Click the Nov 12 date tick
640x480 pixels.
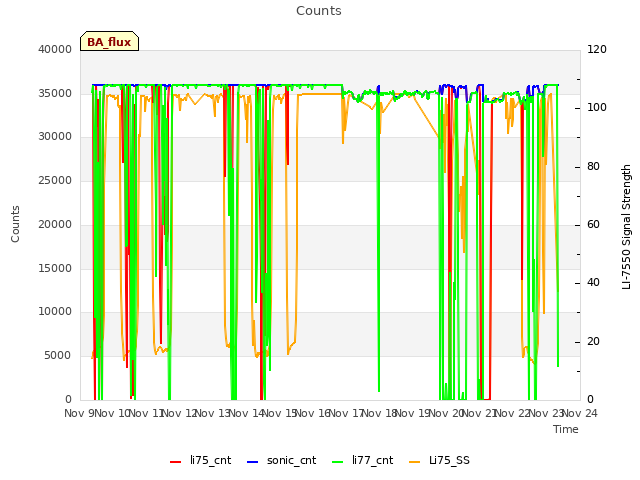pos(180,413)
